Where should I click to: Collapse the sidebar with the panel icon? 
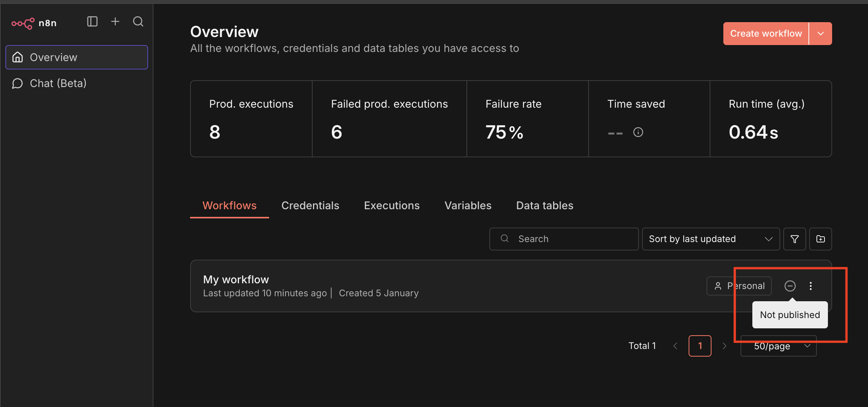tap(92, 22)
